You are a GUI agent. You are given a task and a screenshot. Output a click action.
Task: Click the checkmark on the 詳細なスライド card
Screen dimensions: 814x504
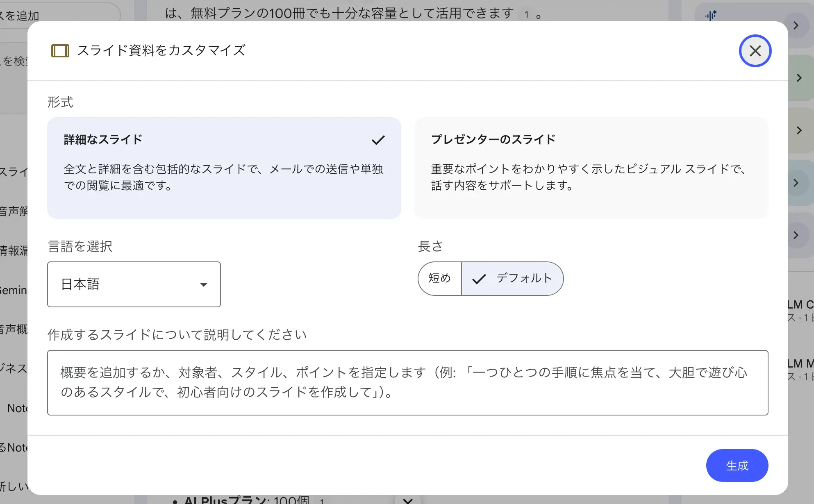coord(378,140)
